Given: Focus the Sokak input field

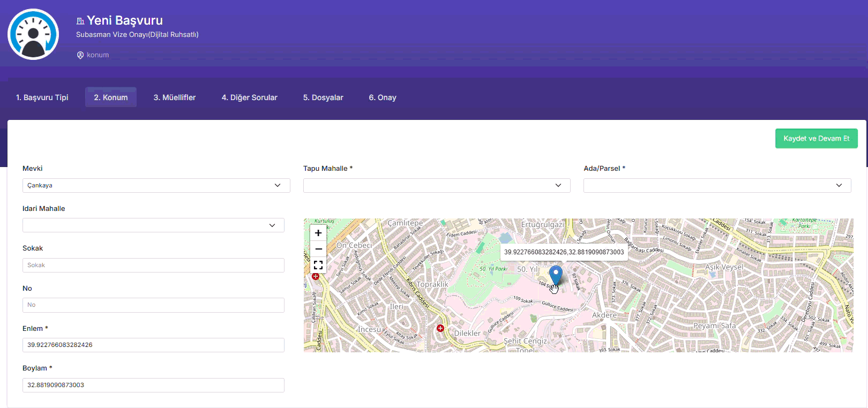Looking at the screenshot, I should [153, 265].
